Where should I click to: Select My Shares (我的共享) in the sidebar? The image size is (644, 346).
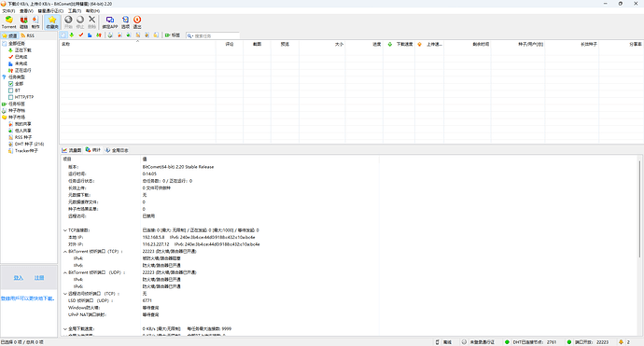point(23,124)
